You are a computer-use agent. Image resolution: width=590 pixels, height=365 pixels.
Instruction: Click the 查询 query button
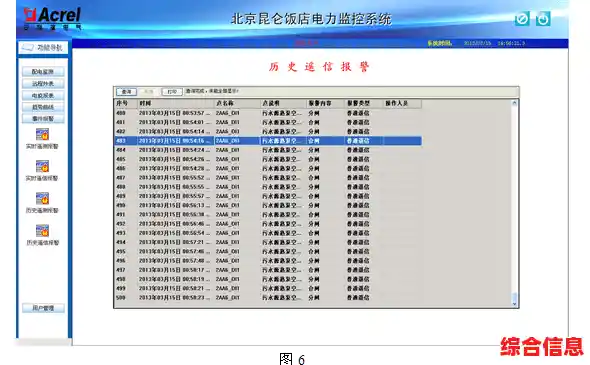(126, 92)
